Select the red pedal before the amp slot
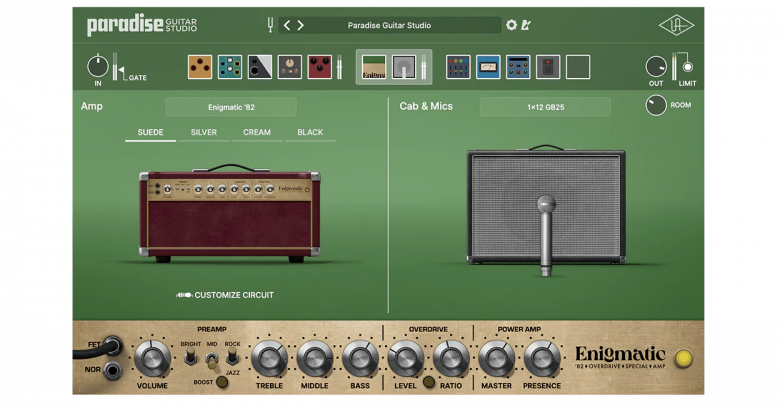Screen dimensions: 780x408 click(x=320, y=67)
